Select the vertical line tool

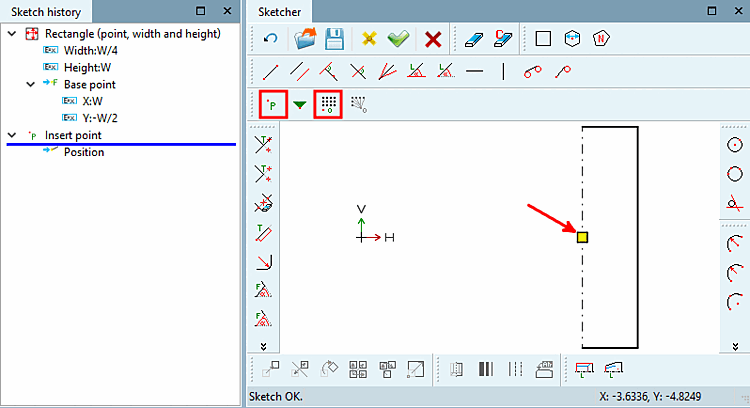[503, 71]
